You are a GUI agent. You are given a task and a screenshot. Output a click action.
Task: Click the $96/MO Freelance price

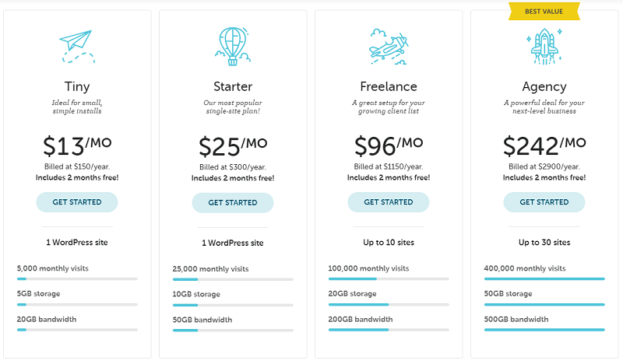389,145
